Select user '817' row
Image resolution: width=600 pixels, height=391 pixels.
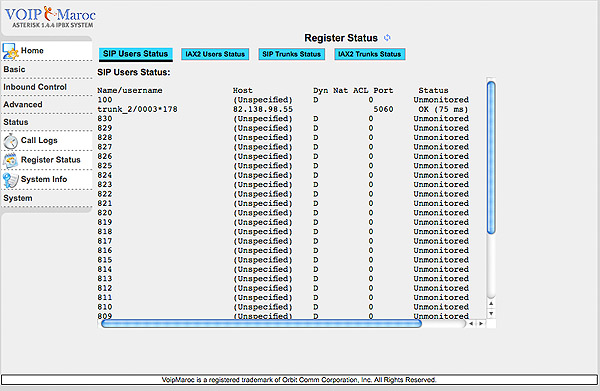pos(283,241)
